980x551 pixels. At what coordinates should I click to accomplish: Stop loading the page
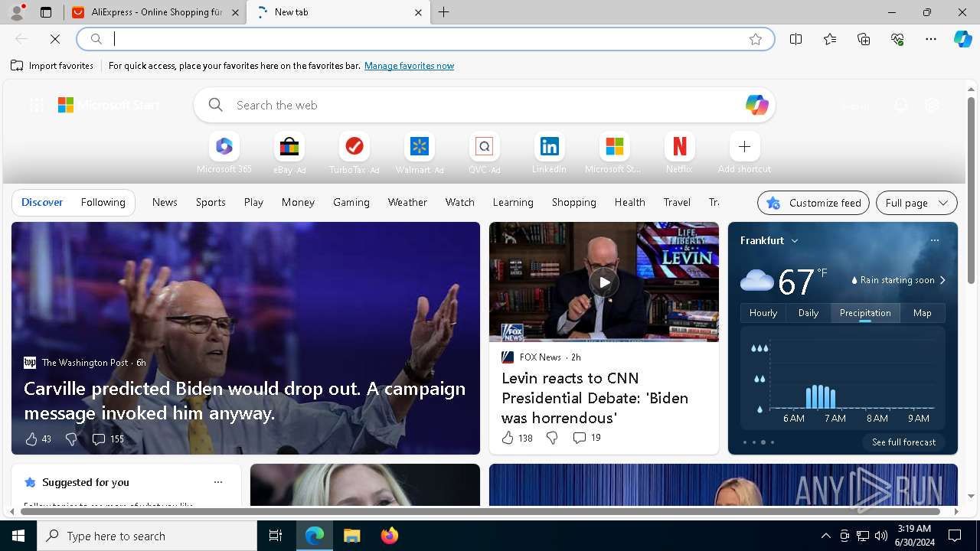click(x=55, y=39)
